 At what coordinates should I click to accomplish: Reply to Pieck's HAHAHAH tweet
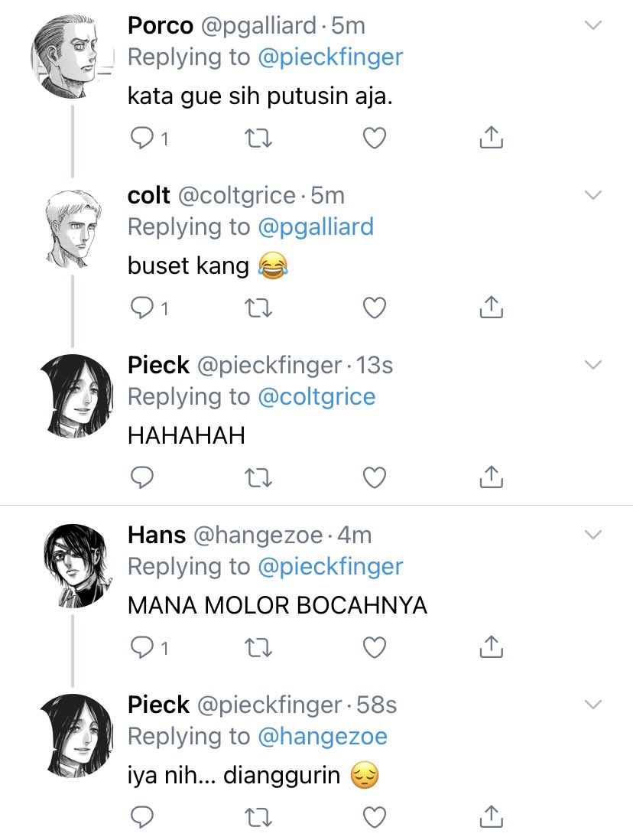[x=142, y=477]
